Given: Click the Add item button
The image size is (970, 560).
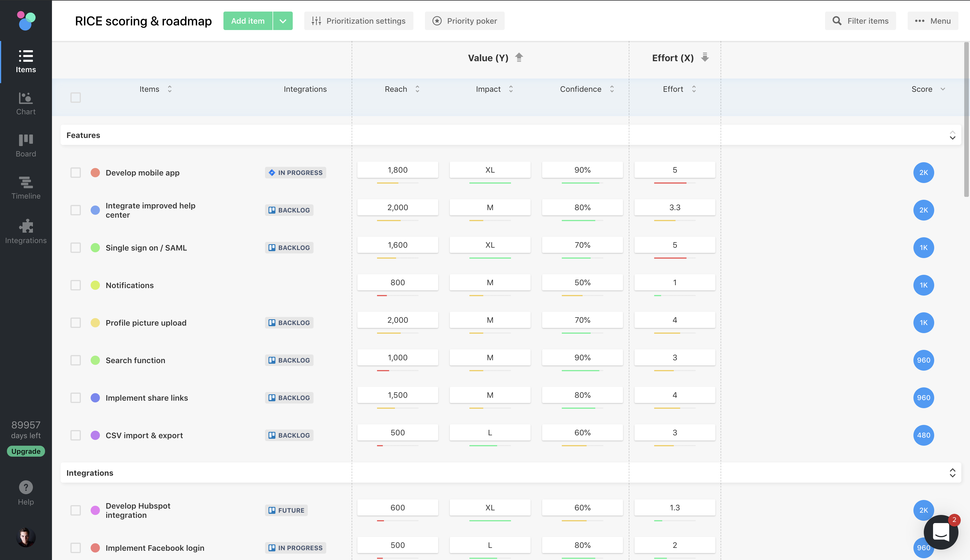Looking at the screenshot, I should coord(248,21).
